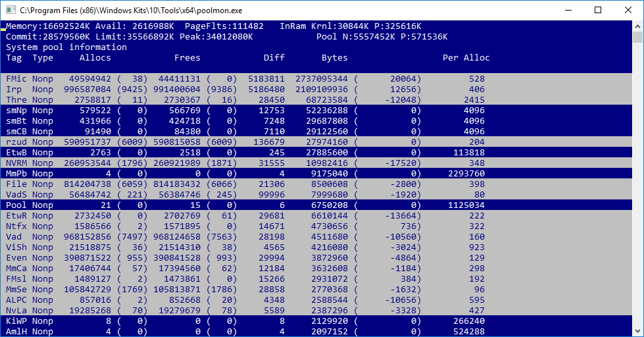The image size is (644, 337).
Task: Click the window title path text
Action: [131, 11]
